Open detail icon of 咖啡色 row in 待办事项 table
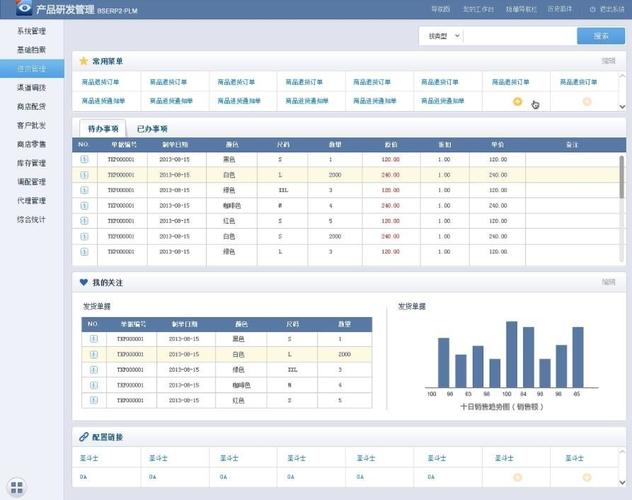 [84, 205]
